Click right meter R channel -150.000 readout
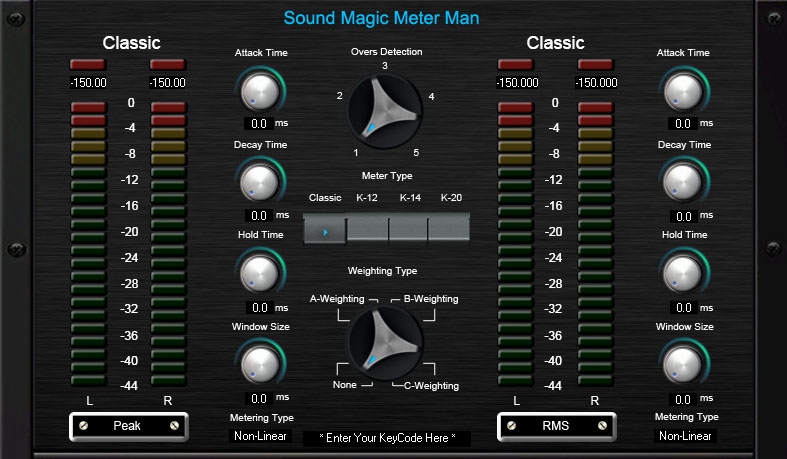Viewport: 787px width, 459px height. point(596,83)
